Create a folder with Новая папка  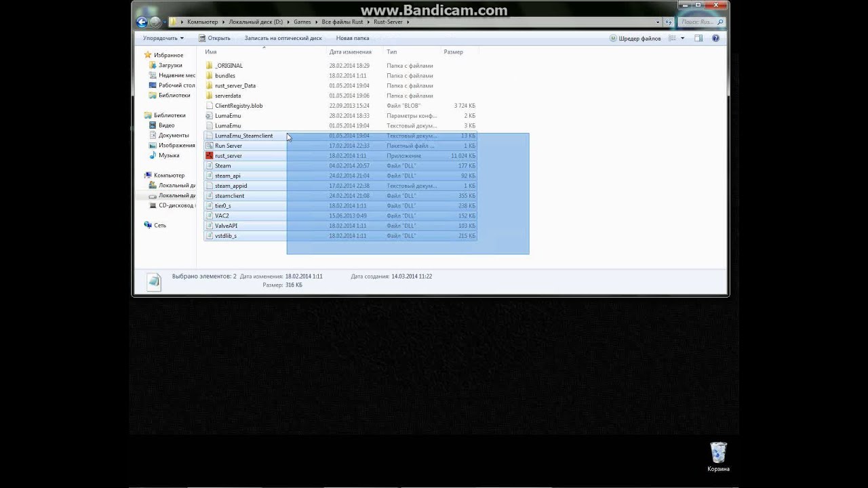(x=353, y=38)
